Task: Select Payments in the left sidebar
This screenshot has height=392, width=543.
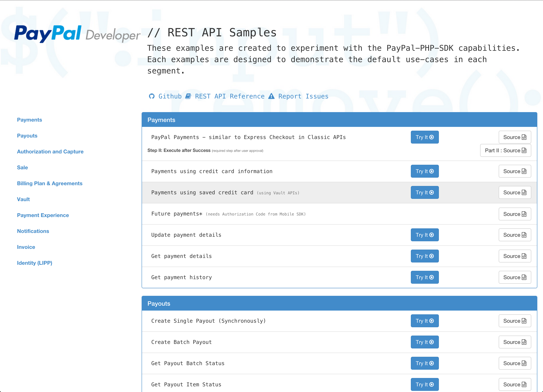Action: [30, 120]
